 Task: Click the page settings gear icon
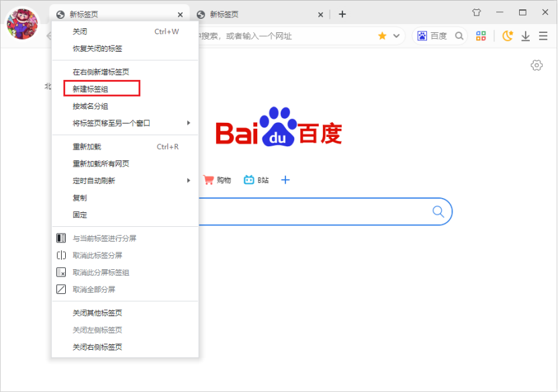pyautogui.click(x=536, y=65)
